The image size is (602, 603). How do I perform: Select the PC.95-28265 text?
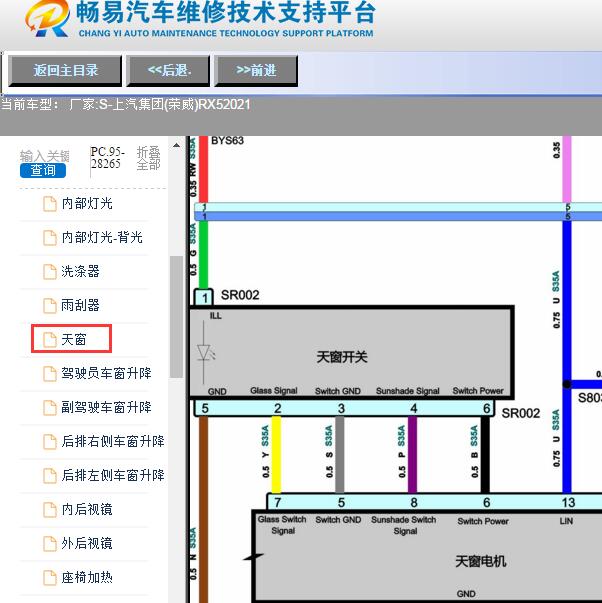tap(108, 158)
